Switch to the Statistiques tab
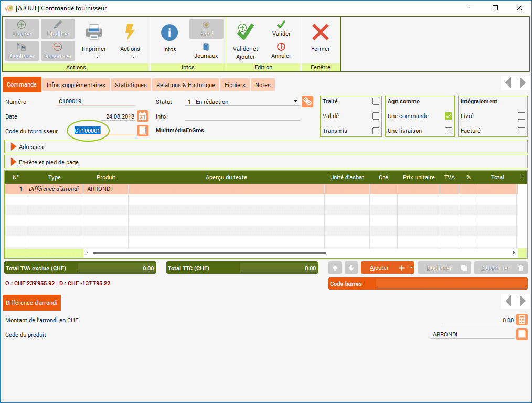The width and height of the screenshot is (532, 403). coord(131,85)
